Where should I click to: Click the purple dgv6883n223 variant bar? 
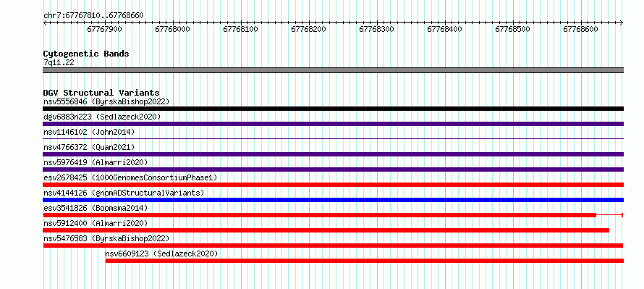click(333, 124)
